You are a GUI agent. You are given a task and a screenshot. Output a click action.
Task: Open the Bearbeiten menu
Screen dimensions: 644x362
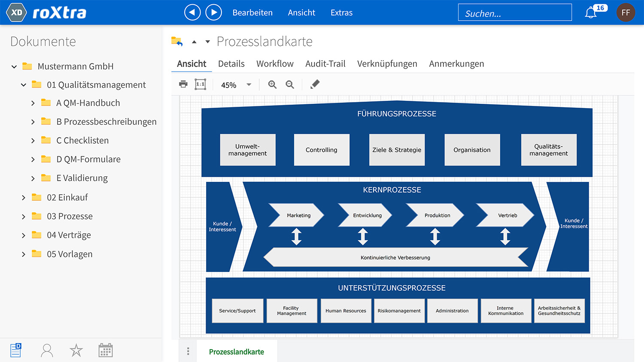point(252,13)
